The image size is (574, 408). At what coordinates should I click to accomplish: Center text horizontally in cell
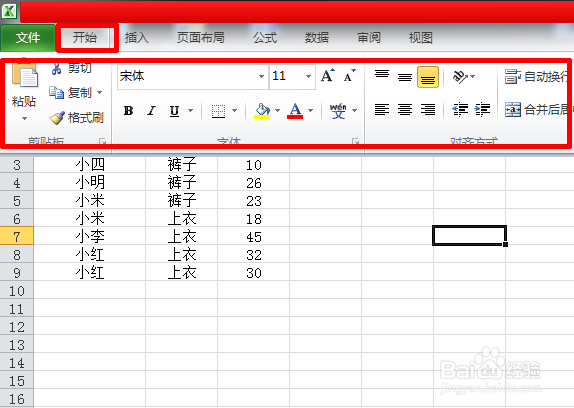[405, 109]
